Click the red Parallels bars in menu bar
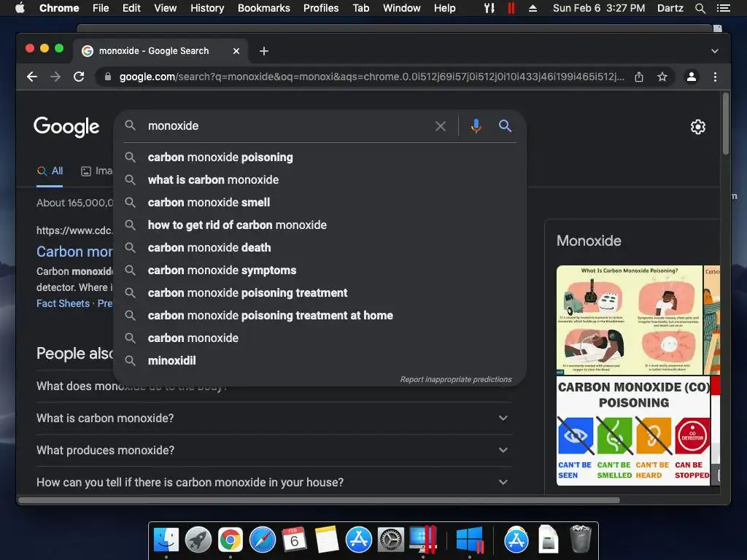This screenshot has height=560, width=747. pos(511,8)
